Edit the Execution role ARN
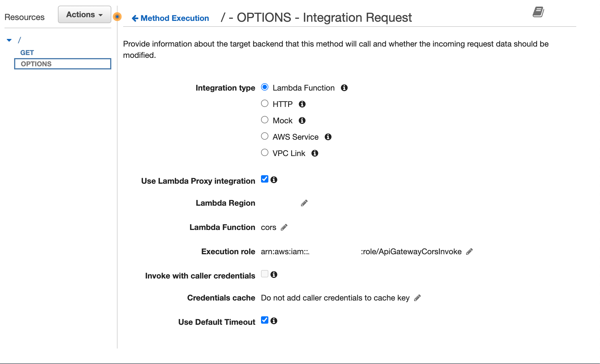 [x=469, y=251]
